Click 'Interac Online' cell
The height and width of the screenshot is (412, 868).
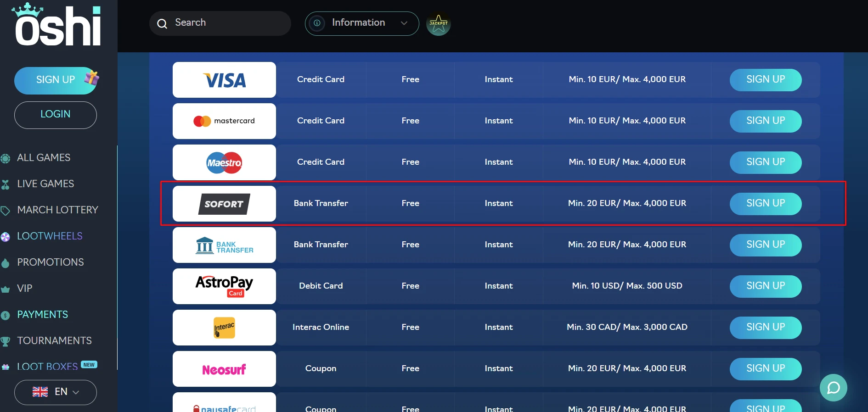click(x=321, y=327)
